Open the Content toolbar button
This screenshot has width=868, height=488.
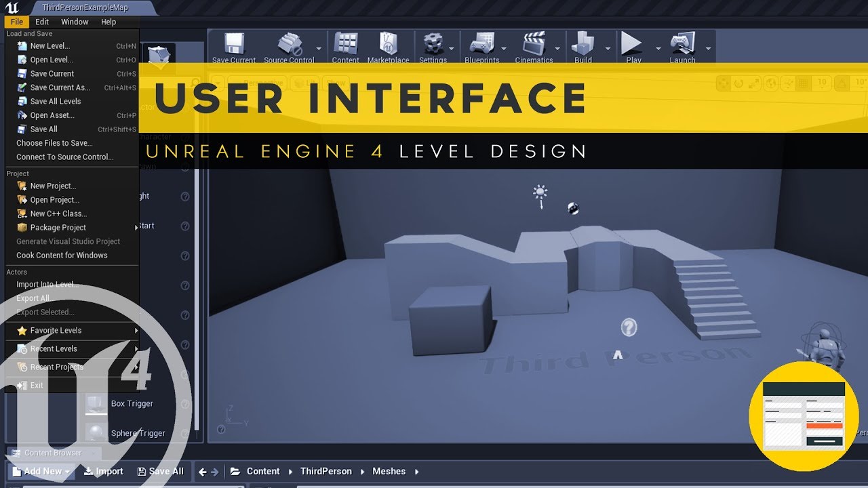pyautogui.click(x=346, y=47)
